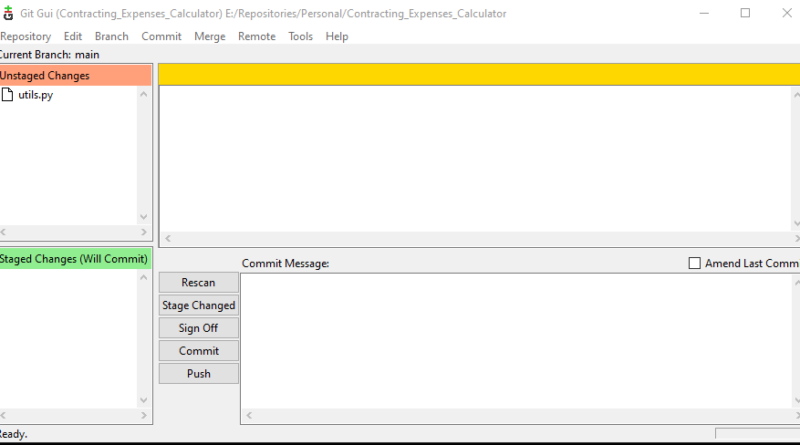Open the Remote menu
800x445 pixels.
click(x=257, y=36)
